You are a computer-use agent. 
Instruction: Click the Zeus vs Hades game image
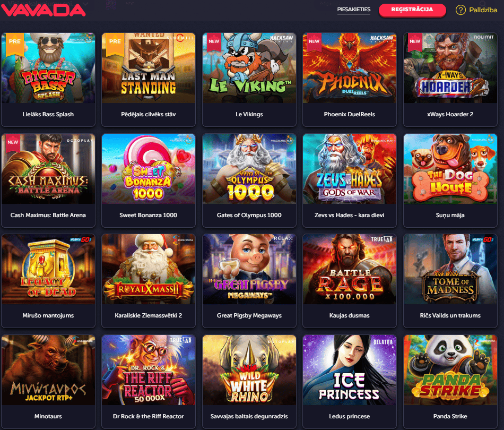click(350, 168)
